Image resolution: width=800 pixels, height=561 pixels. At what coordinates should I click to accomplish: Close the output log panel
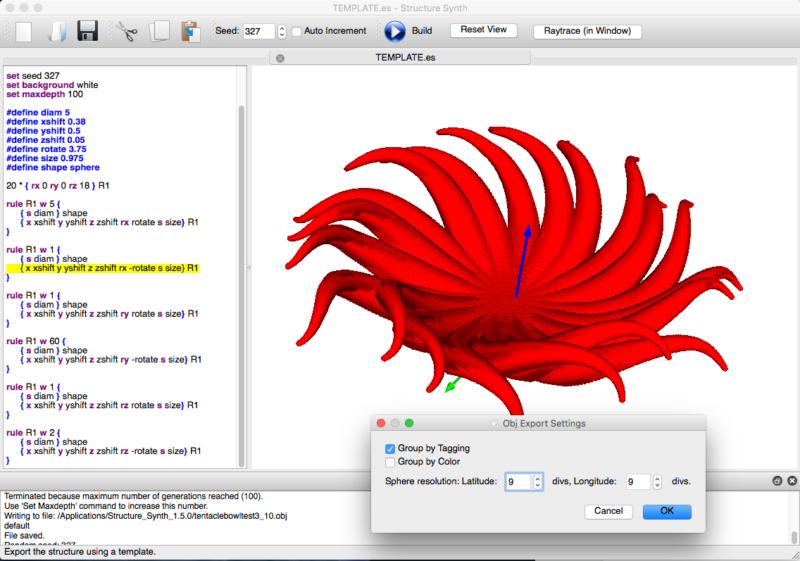coord(792,480)
